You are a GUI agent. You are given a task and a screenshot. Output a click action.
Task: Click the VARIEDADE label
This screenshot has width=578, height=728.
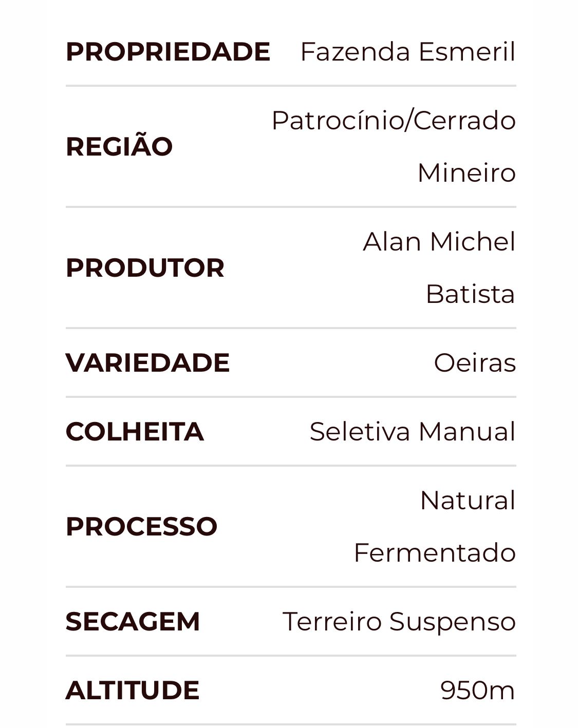[147, 362]
